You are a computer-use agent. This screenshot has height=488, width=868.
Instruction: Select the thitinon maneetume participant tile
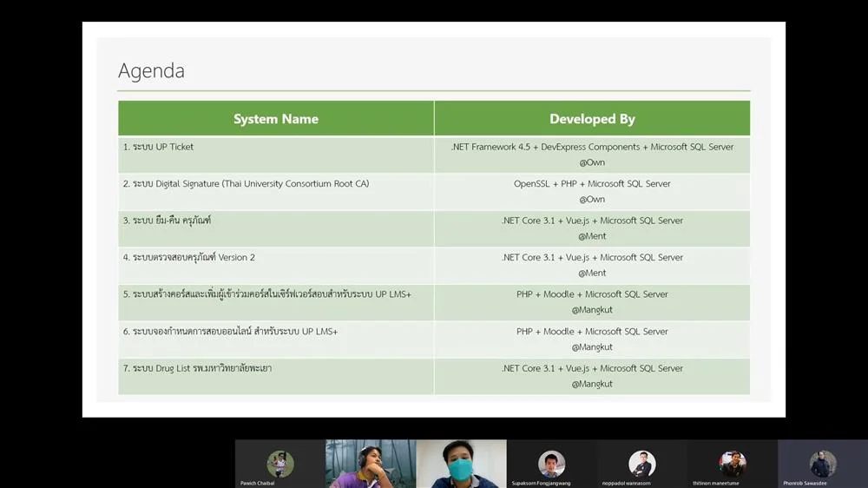(x=733, y=464)
